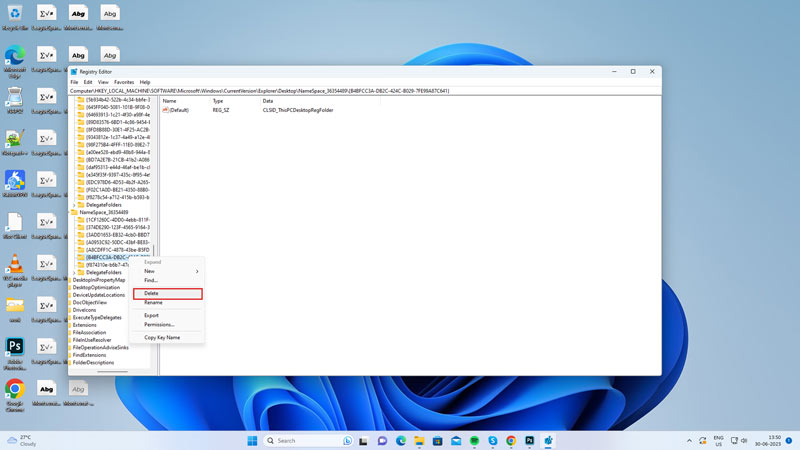The width and height of the screenshot is (800, 450).
Task: Open Recycle Bin desktop icon
Action: pyautogui.click(x=15, y=17)
